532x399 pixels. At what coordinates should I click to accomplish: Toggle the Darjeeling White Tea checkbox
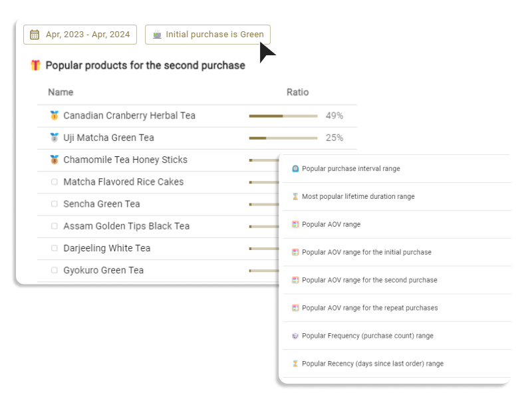(55, 248)
